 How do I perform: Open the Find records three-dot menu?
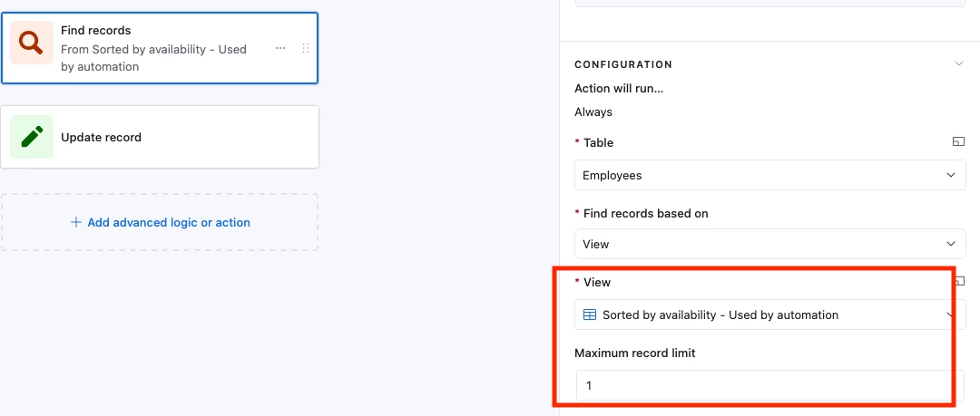click(280, 48)
